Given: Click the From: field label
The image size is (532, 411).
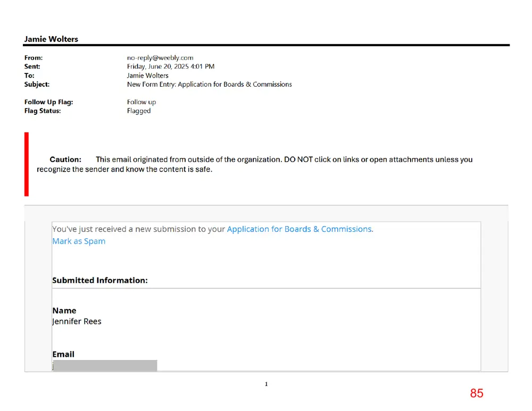Looking at the screenshot, I should (33, 57).
